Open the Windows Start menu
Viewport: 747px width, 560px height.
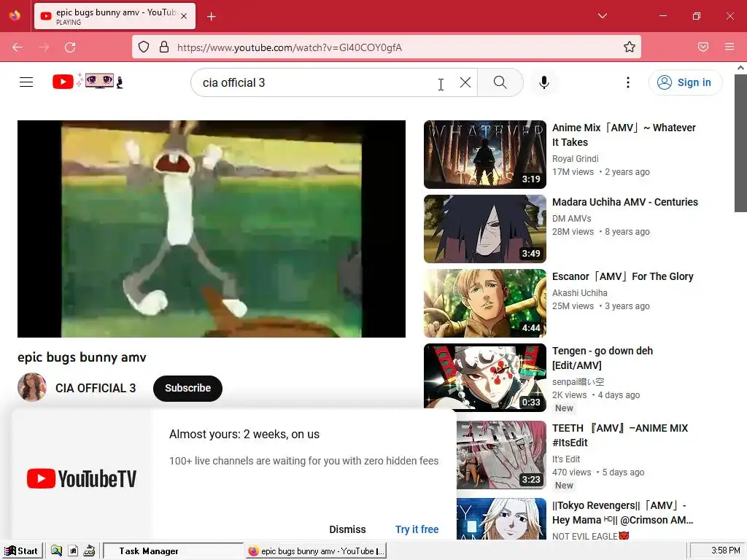click(21, 551)
